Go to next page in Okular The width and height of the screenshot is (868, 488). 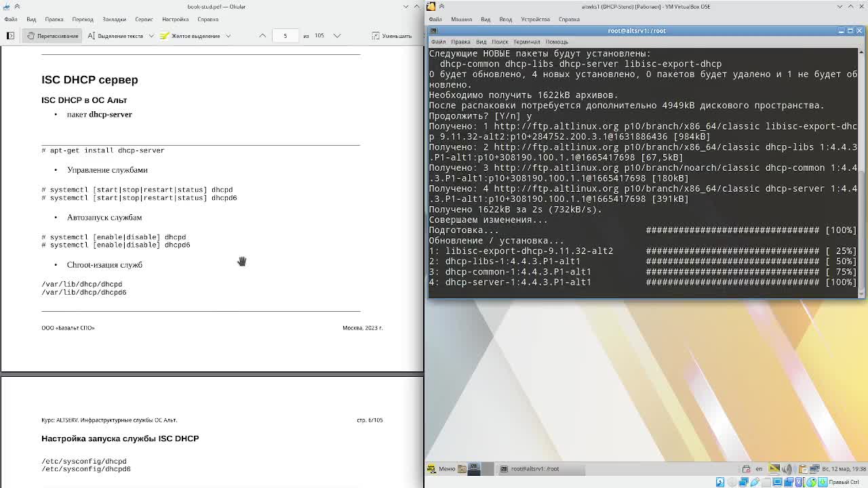pos(337,35)
